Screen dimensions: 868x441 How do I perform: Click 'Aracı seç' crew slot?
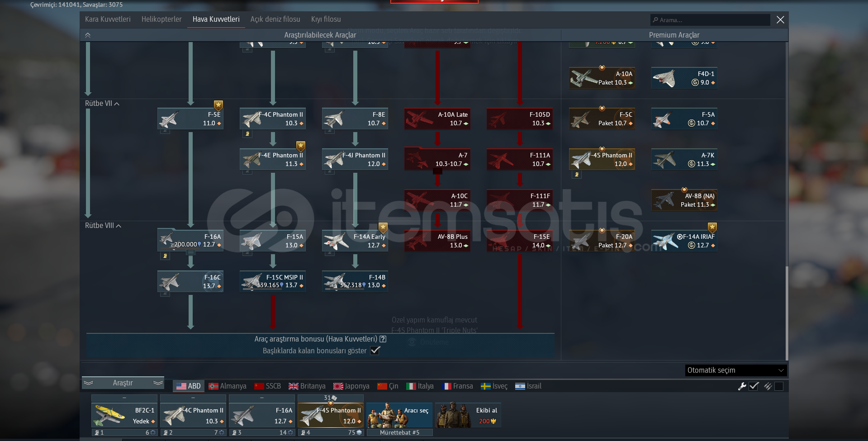[399, 416]
